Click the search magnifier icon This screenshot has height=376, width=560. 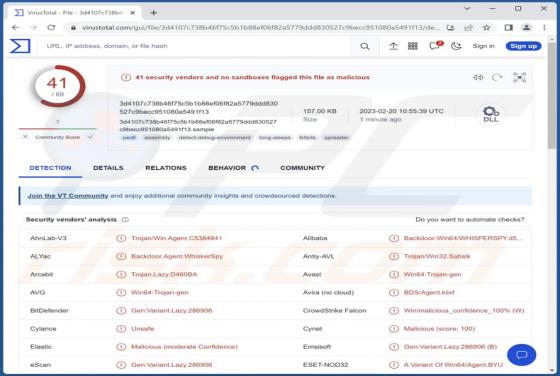(x=365, y=46)
